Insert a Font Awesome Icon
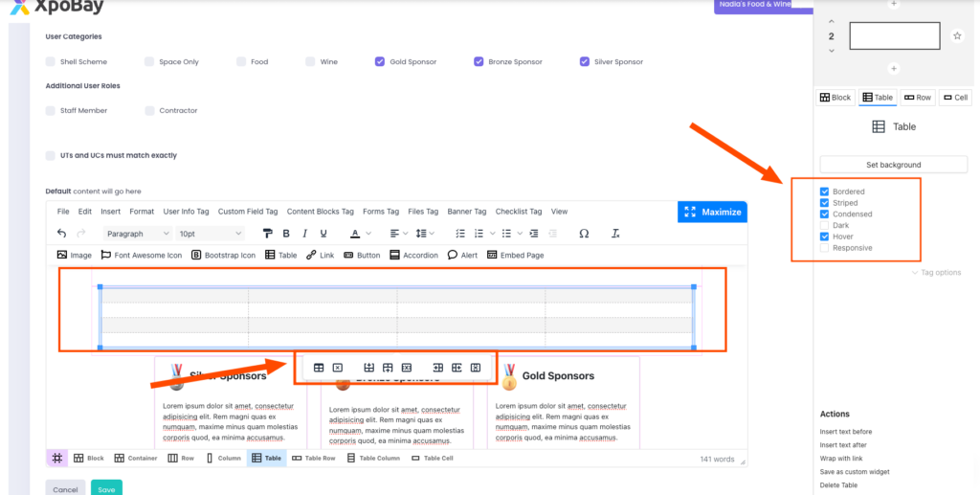Image resolution: width=980 pixels, height=495 pixels. [x=141, y=256]
